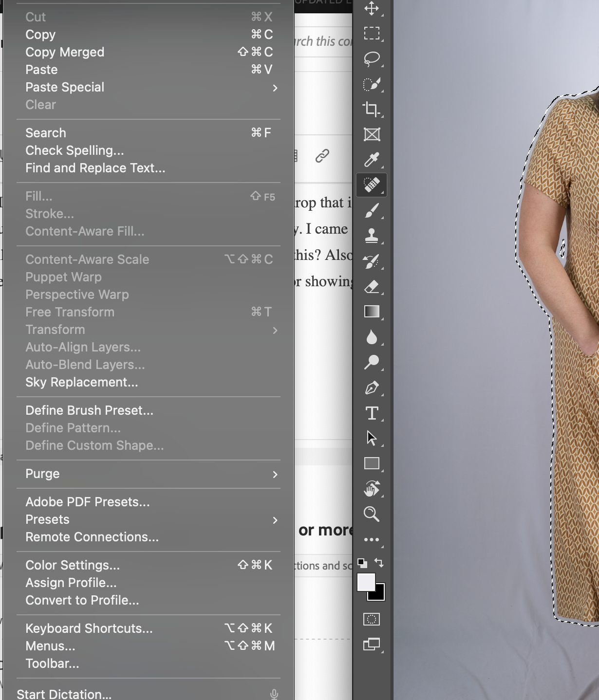The image size is (599, 700).
Task: Select the Move tool
Action: tap(371, 9)
